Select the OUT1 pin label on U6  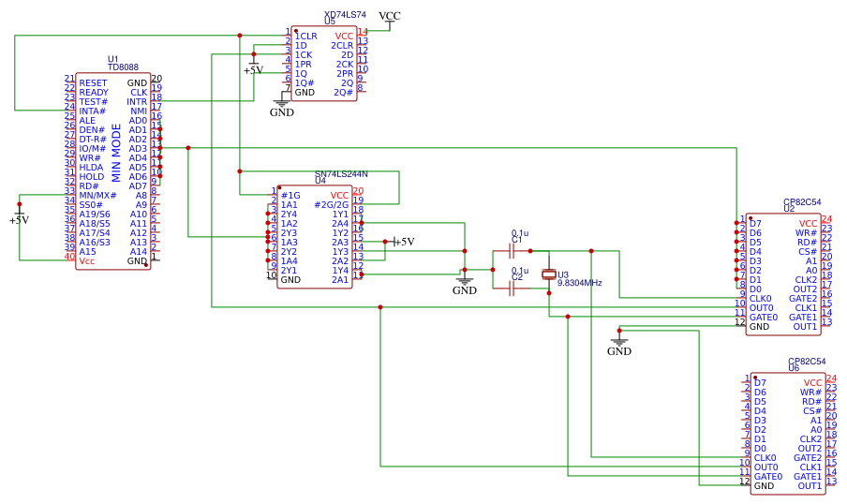tap(810, 486)
